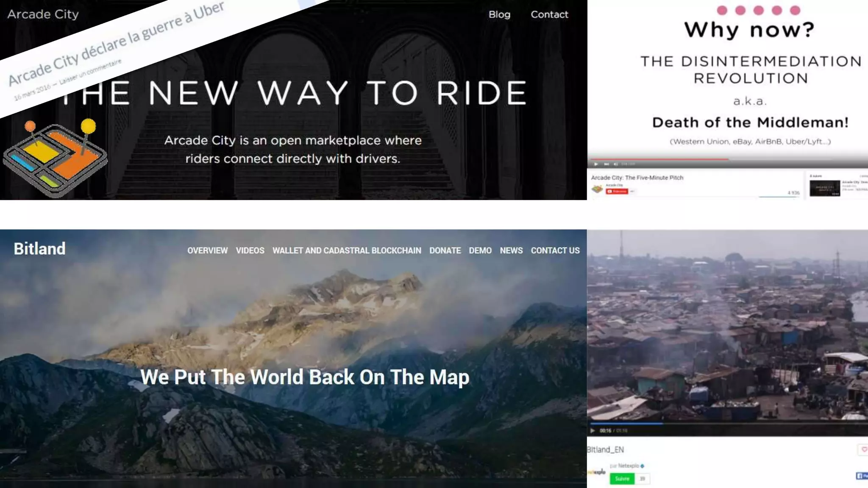Mute the YouTube player volume icon

tap(616, 164)
